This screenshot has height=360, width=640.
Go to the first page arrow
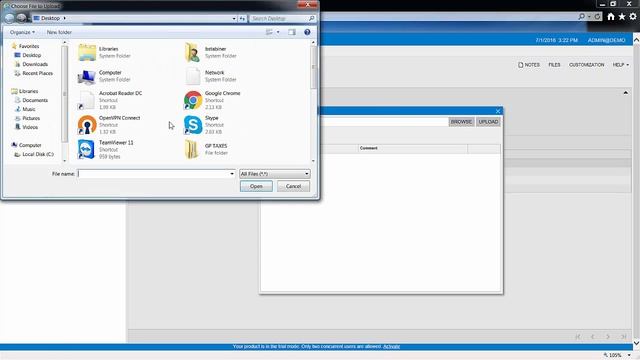click(x=578, y=337)
